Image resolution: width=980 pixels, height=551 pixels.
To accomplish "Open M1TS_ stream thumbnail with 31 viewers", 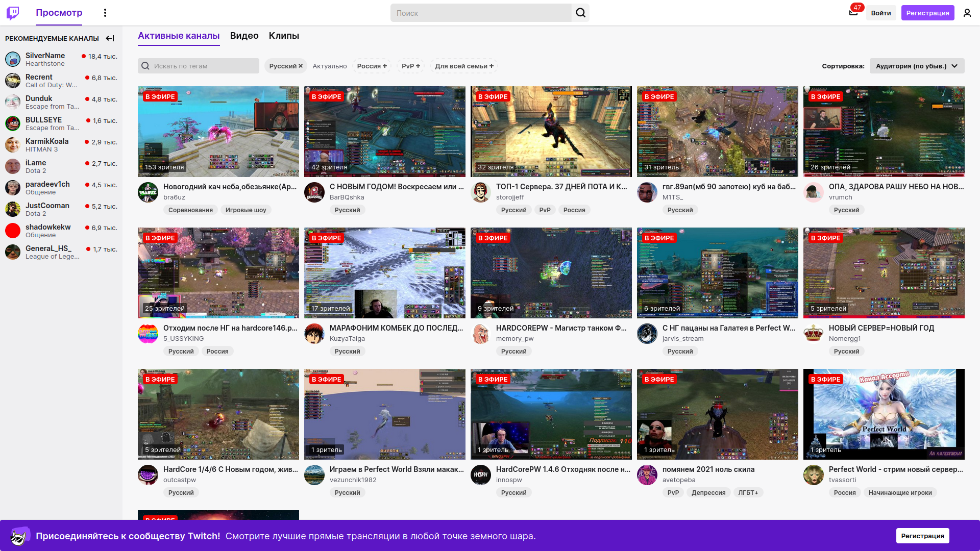I will (x=718, y=132).
